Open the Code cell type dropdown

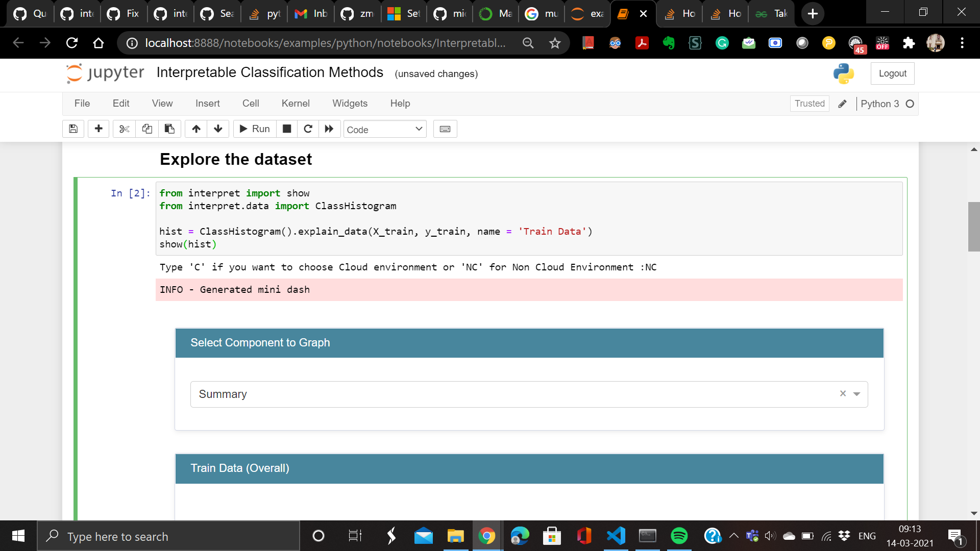pyautogui.click(x=385, y=130)
